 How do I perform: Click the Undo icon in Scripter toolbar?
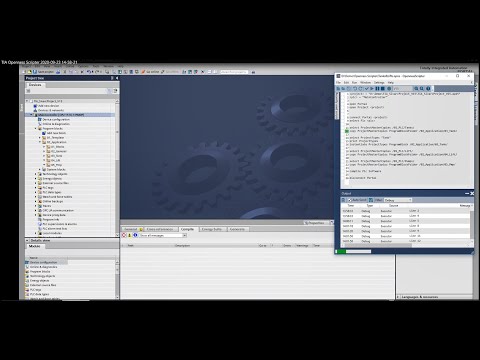tap(355, 89)
